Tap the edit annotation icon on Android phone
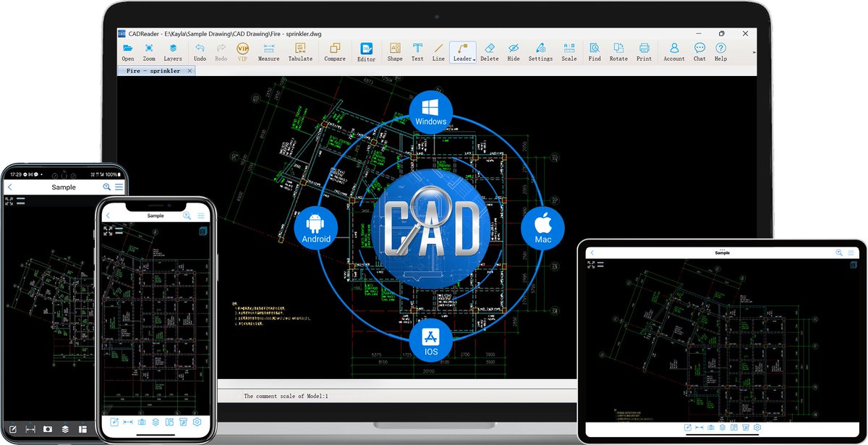868x445 pixels. pyautogui.click(x=12, y=429)
